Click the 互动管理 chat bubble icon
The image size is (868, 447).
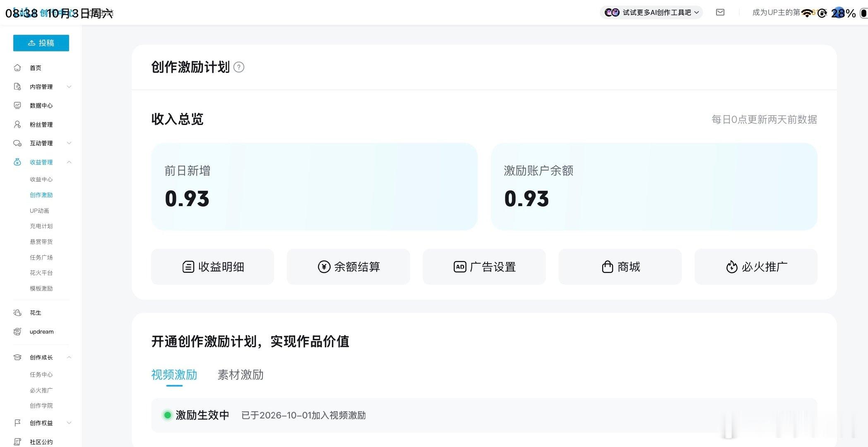tap(17, 143)
